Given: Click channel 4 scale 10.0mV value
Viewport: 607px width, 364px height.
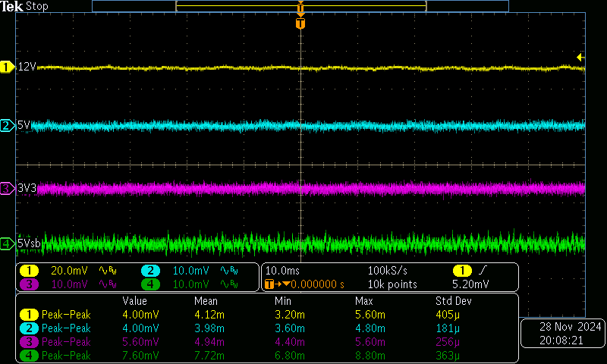Looking at the screenshot, I should tap(191, 284).
